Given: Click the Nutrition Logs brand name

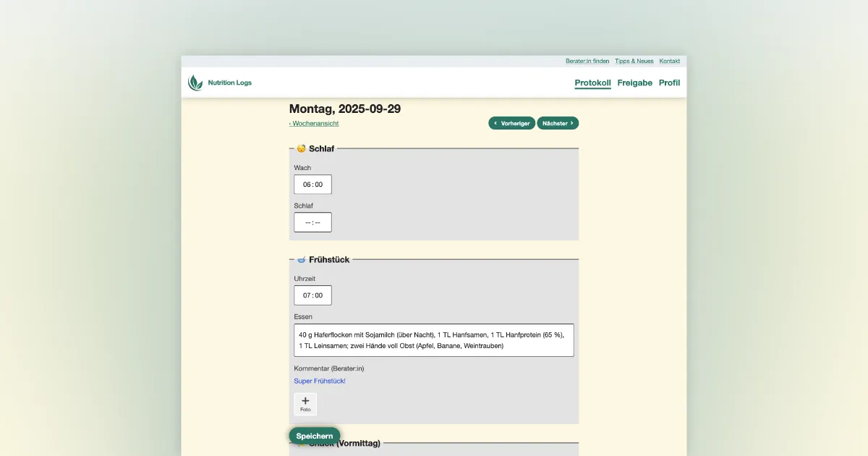Looking at the screenshot, I should (229, 83).
